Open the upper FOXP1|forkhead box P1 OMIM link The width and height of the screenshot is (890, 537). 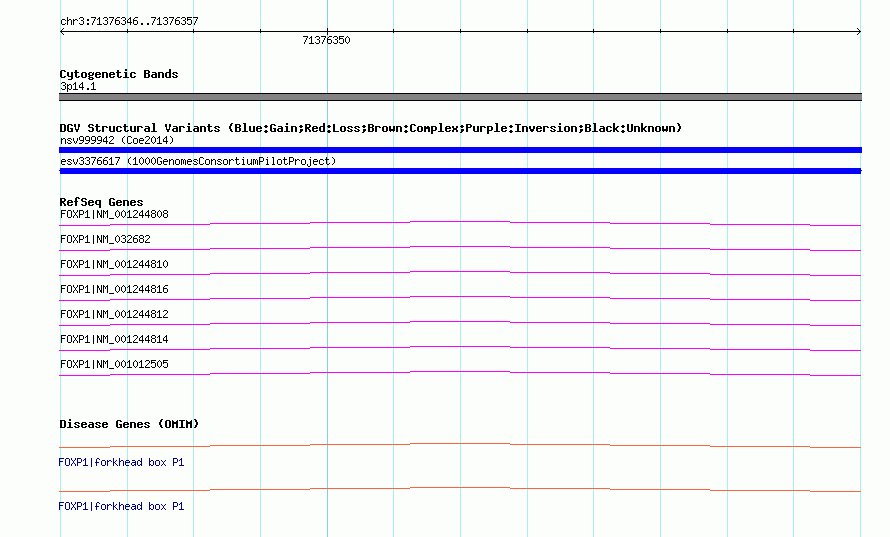(121, 463)
